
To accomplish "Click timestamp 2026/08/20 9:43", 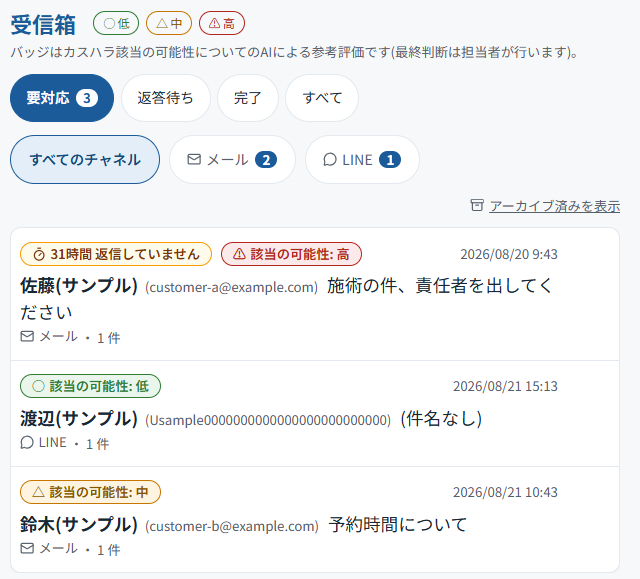I will pos(509,254).
